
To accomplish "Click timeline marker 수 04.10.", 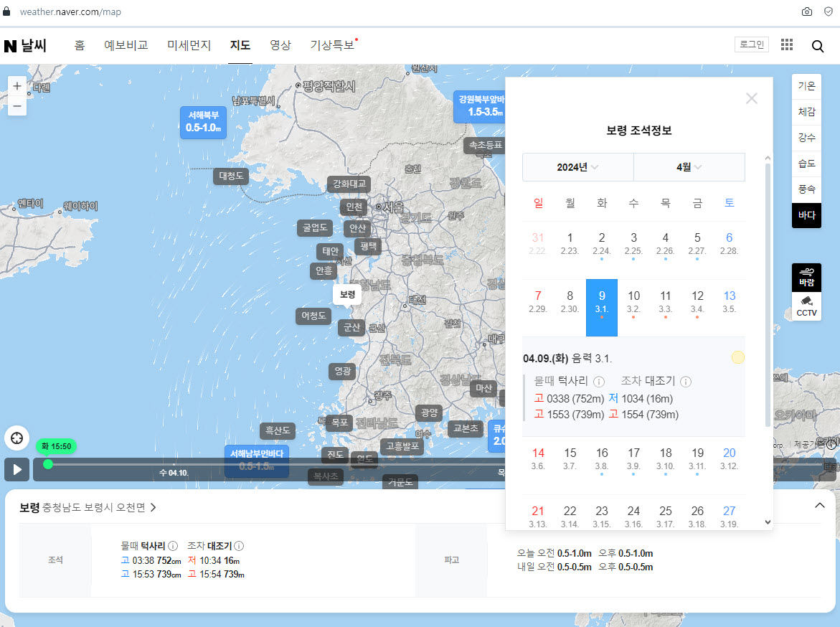I will click(x=174, y=473).
